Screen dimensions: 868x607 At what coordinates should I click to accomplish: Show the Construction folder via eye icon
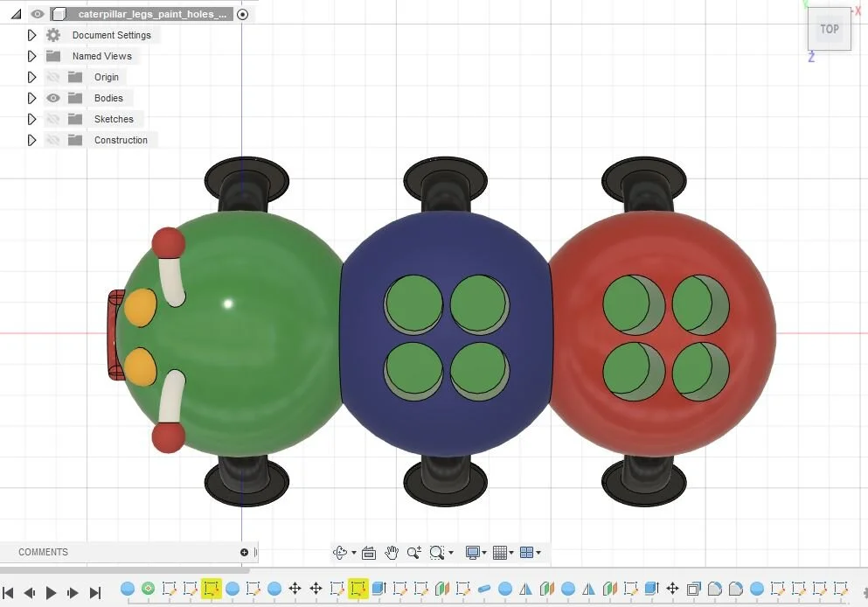pyautogui.click(x=52, y=140)
